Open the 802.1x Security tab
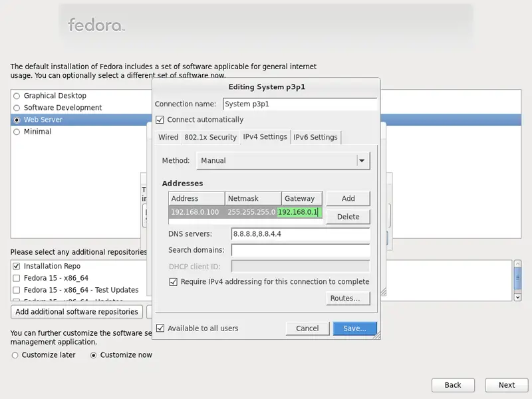This screenshot has width=532, height=399. [210, 137]
